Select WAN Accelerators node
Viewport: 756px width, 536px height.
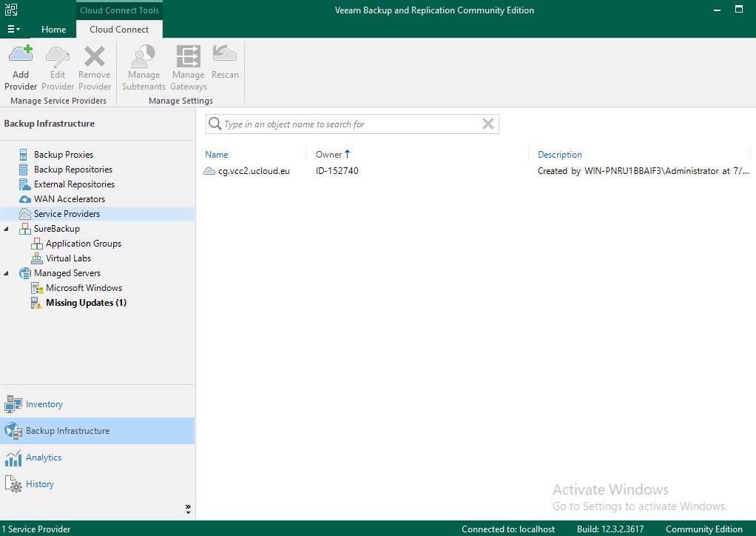click(x=69, y=199)
